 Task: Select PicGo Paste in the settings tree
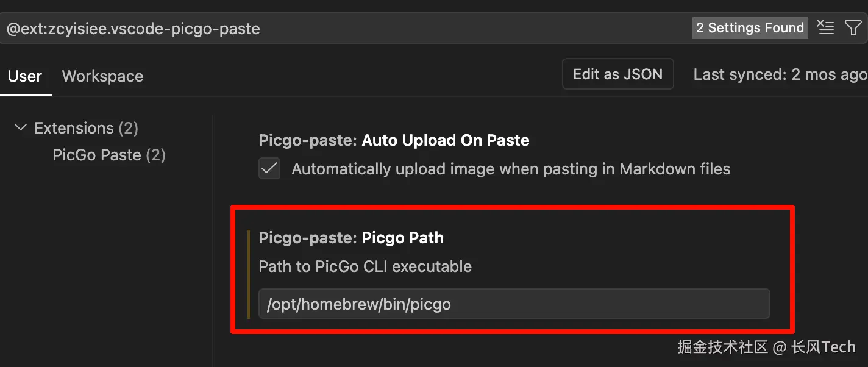(x=108, y=155)
